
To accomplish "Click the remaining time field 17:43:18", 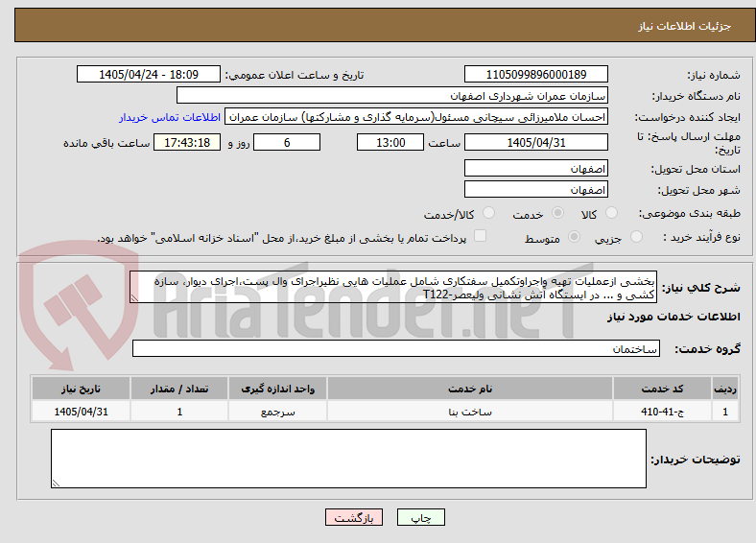I will pos(187,142).
